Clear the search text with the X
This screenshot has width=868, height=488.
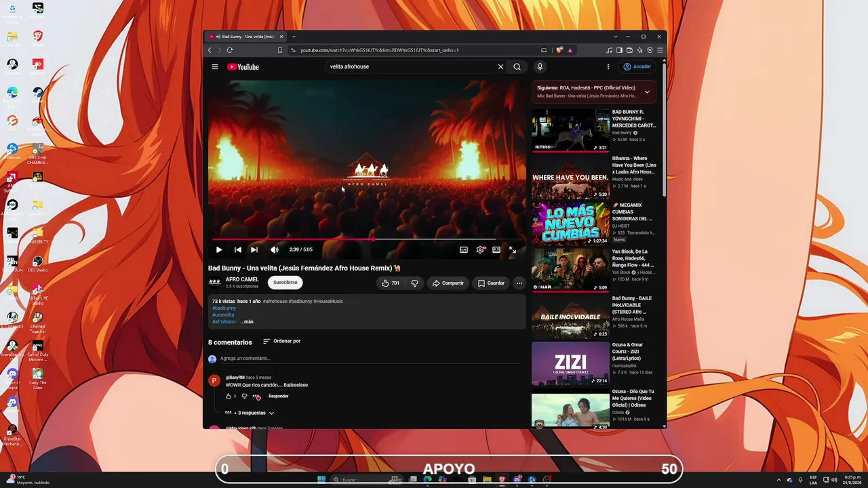[x=500, y=66]
